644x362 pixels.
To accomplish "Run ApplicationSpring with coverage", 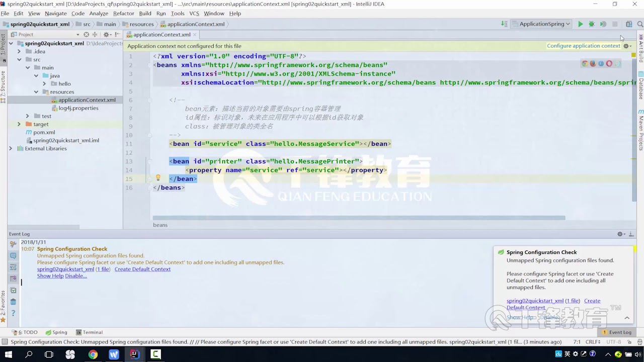I will pos(603,24).
